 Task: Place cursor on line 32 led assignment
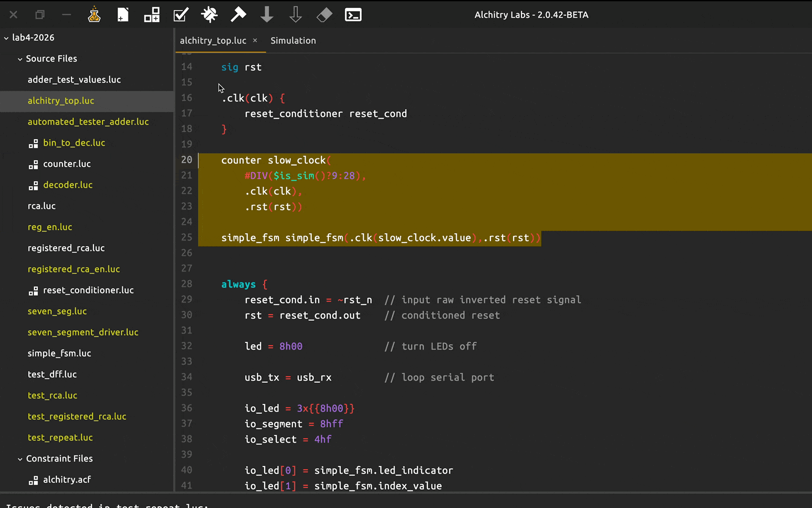273,346
